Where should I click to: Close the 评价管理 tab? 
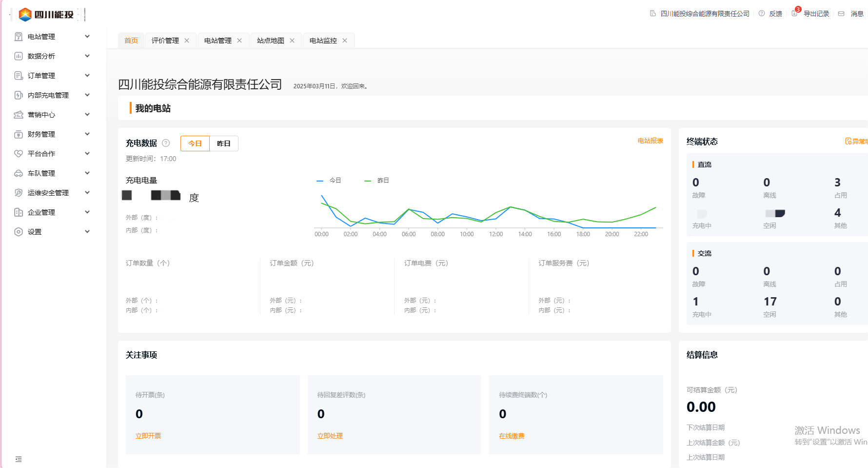coord(187,41)
